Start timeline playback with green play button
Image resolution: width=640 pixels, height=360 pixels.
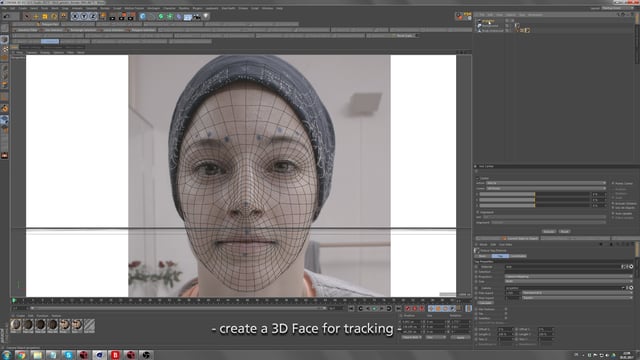pos(374,309)
